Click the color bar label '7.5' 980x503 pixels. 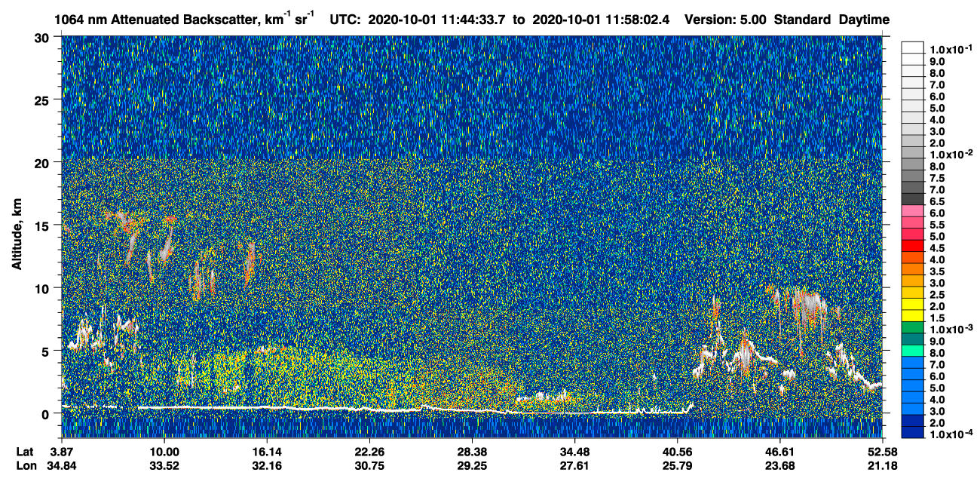[937, 178]
